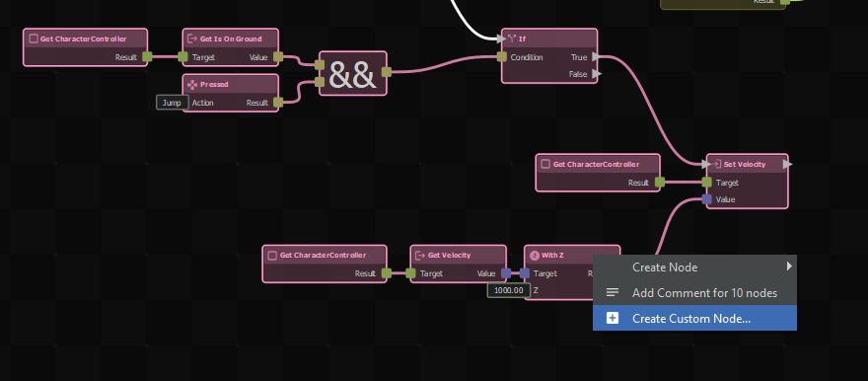868x381 pixels.
Task: Click the arrow icon on the Get Is On Ground node
Action: [192, 38]
